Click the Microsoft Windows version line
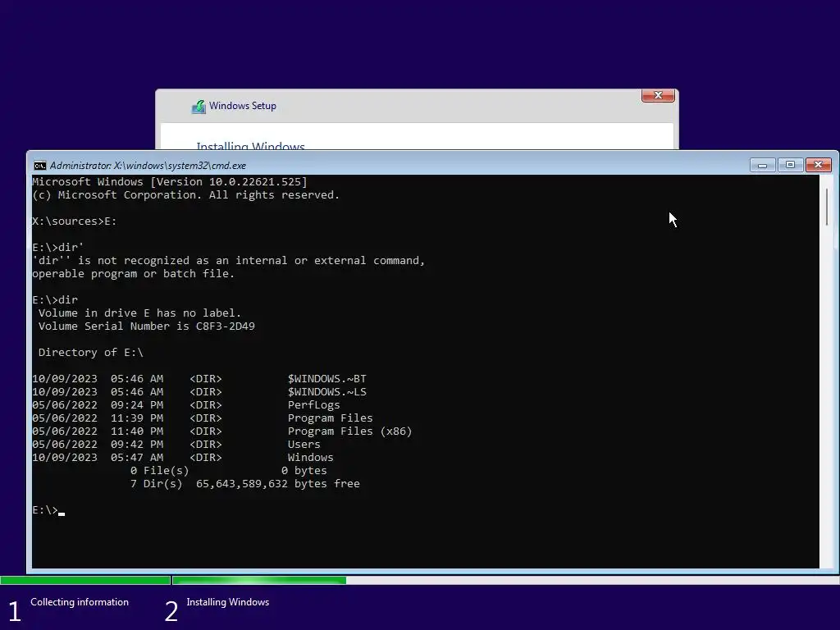Image resolution: width=840 pixels, height=630 pixels. (x=170, y=181)
